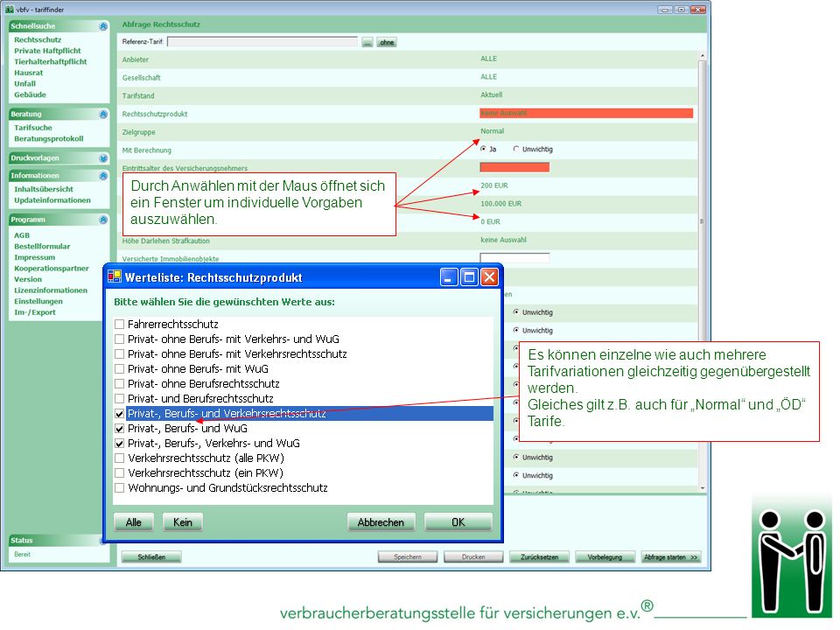This screenshot has width=840, height=630.
Task: Uncheck Privat-, Berufs- und Verkehrsrechtsschutz
Action: click(x=120, y=414)
